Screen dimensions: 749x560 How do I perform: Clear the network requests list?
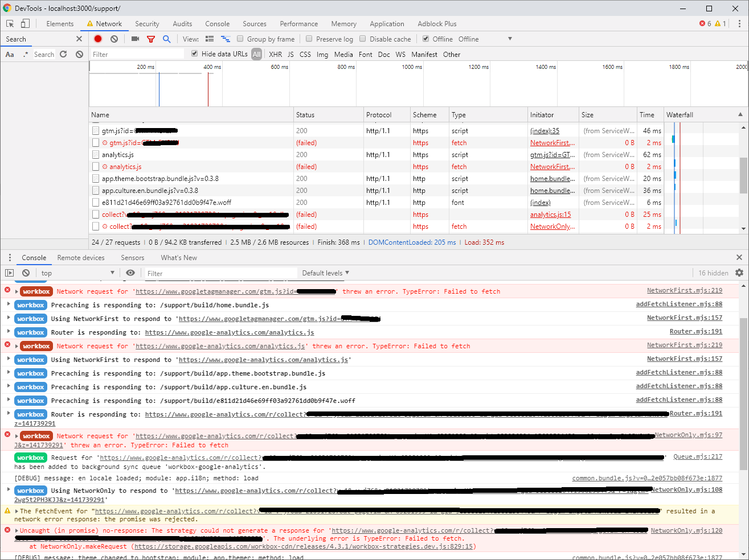coord(113,39)
